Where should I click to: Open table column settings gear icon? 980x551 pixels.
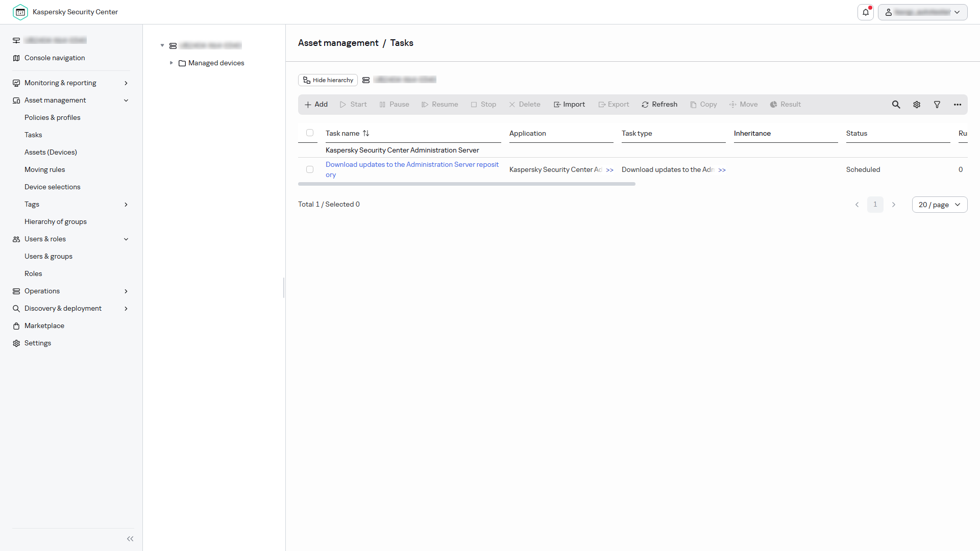point(917,105)
